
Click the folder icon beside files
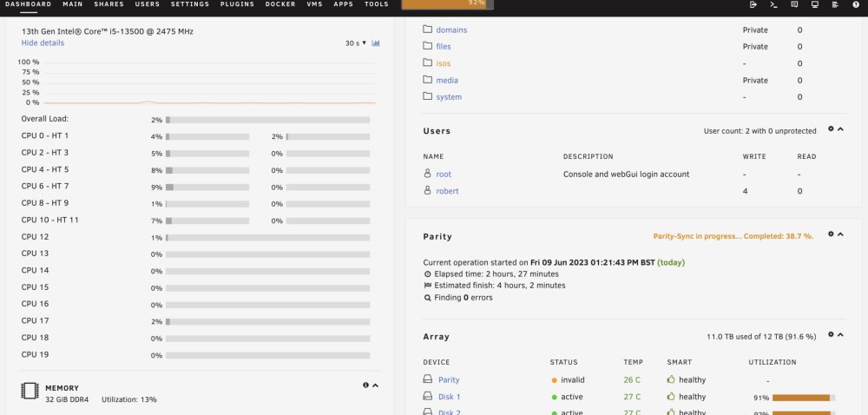[x=427, y=46]
